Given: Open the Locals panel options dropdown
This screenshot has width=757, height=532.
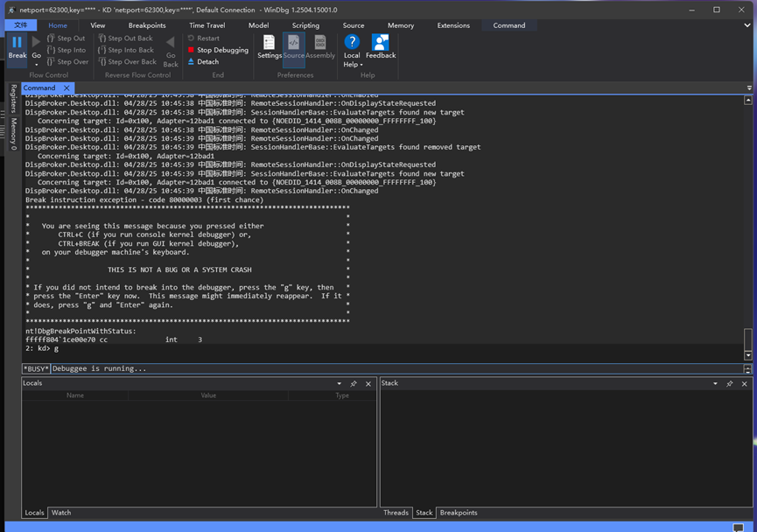Looking at the screenshot, I should [340, 383].
